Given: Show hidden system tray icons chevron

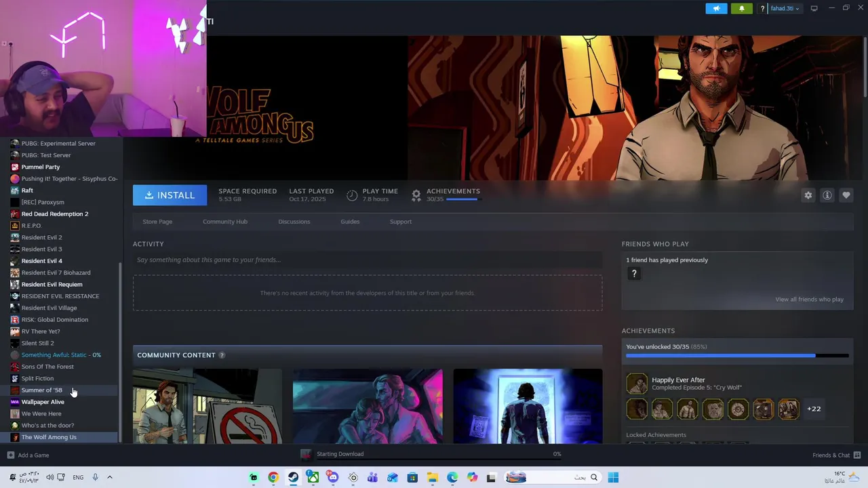Looking at the screenshot, I should click(x=109, y=477).
